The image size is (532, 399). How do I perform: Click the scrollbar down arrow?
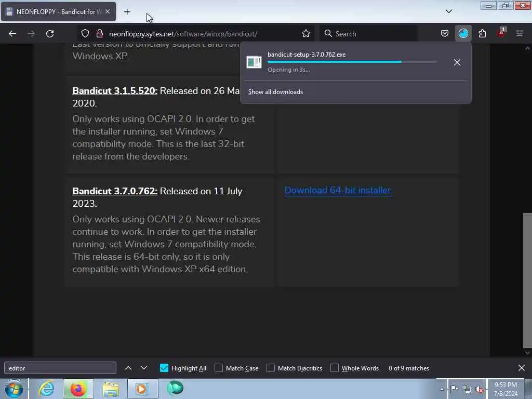[527, 353]
